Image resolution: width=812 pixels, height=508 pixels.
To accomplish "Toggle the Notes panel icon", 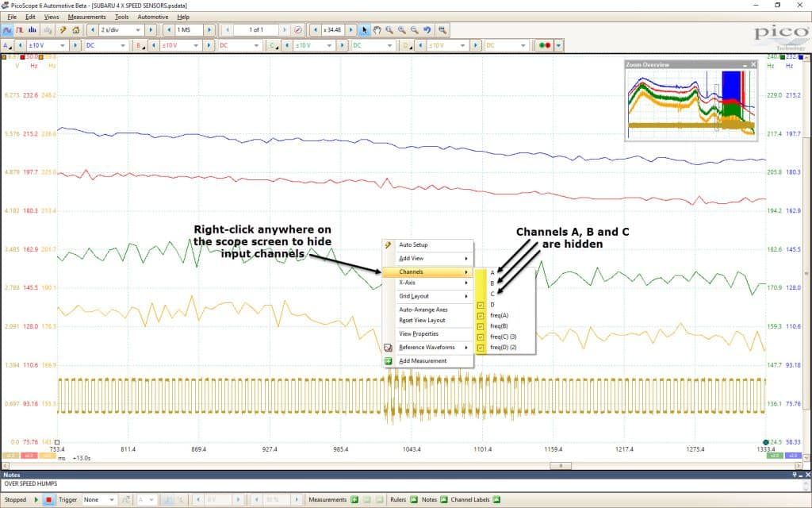I will point(444,500).
